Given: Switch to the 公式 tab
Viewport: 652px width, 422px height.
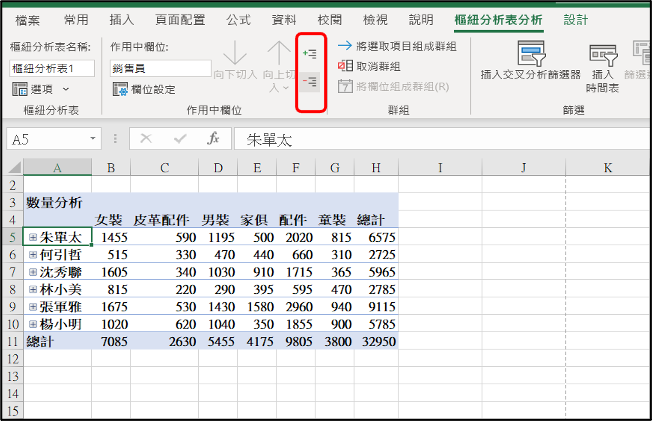Looking at the screenshot, I should click(x=238, y=20).
